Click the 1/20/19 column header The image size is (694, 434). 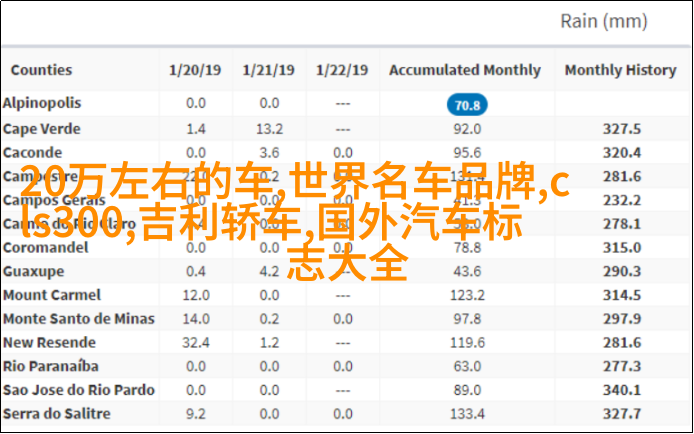(195, 70)
